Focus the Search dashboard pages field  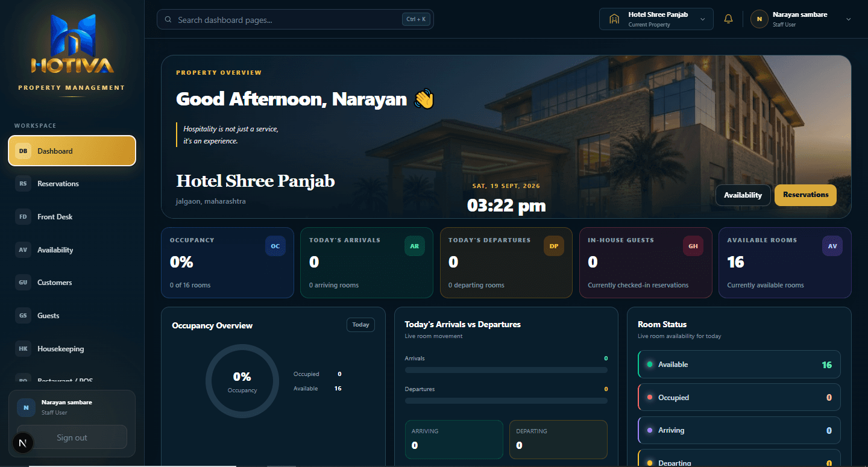click(x=295, y=19)
